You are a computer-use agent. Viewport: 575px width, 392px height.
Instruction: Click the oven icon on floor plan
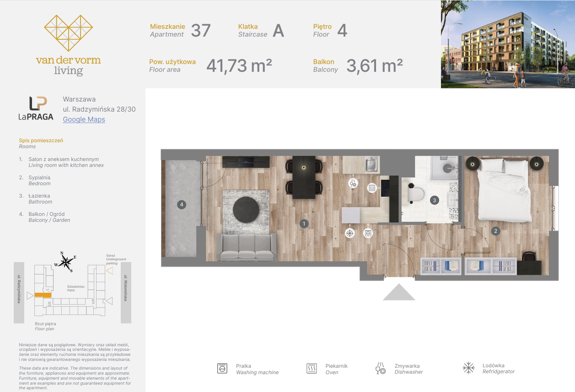372,188
